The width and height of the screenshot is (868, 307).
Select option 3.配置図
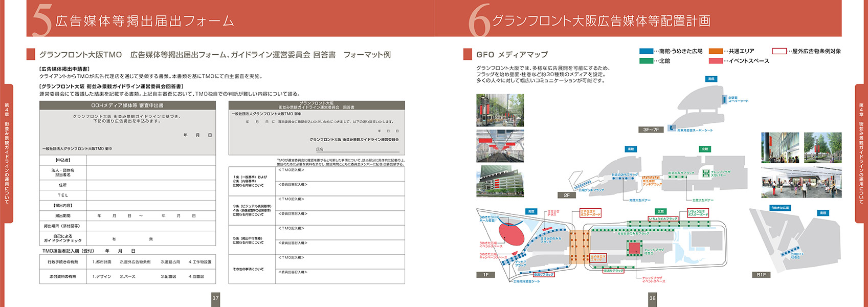[x=169, y=276]
